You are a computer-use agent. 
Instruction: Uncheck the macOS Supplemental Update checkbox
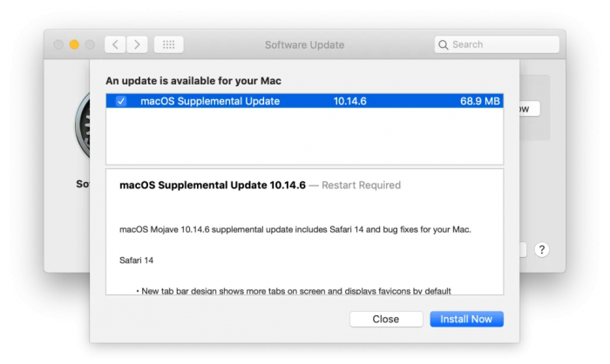click(121, 101)
